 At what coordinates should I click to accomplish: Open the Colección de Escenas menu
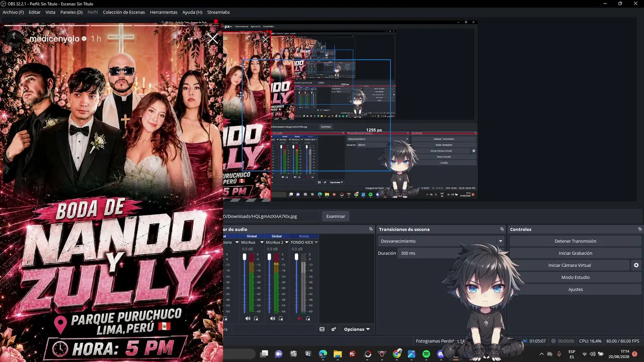[124, 12]
